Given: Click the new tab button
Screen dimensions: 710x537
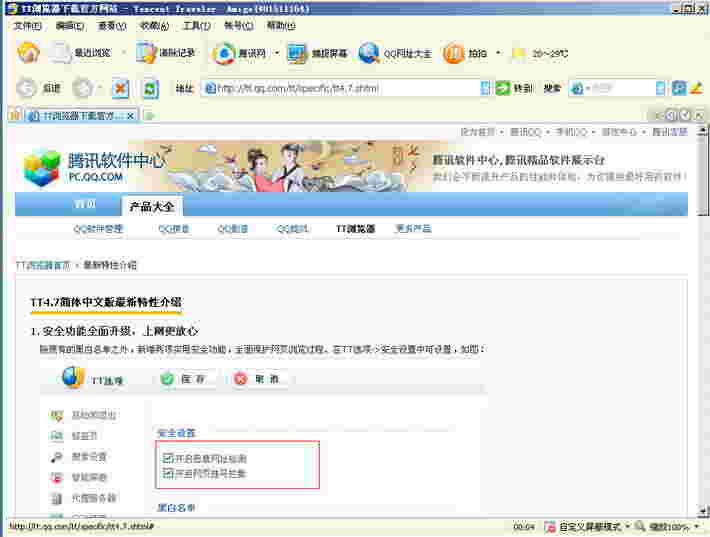Looking at the screenshot, I should tap(150, 116).
